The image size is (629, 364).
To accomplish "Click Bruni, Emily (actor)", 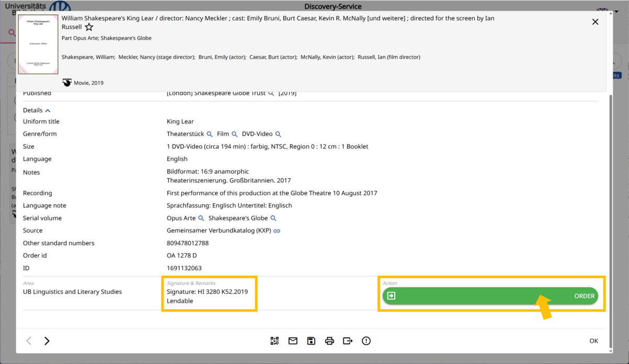I will tap(222, 57).
